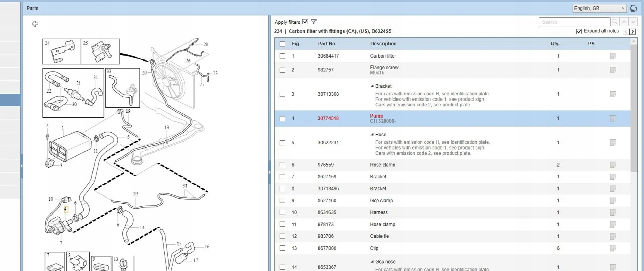
Task: Tick the checkbox for part 30684417
Action: 283,56
